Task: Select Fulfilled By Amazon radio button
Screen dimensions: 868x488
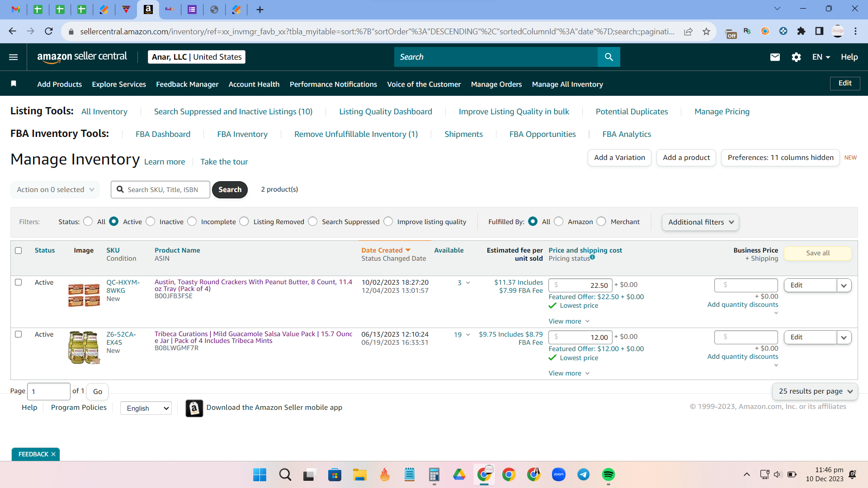Action: pos(559,221)
